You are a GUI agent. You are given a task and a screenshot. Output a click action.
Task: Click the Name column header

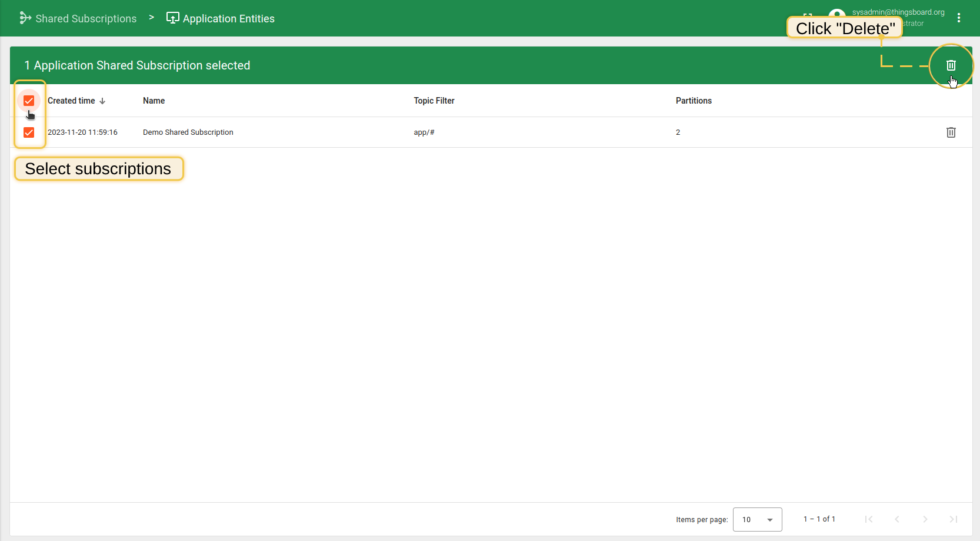[154, 101]
